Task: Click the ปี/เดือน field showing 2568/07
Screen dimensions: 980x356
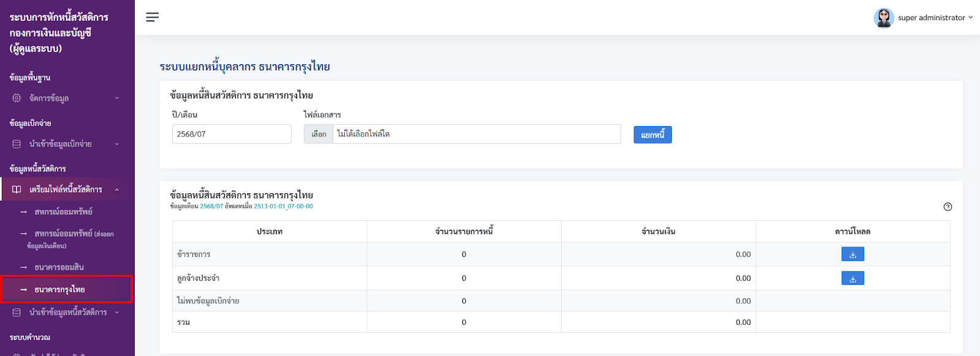Action: tap(232, 134)
